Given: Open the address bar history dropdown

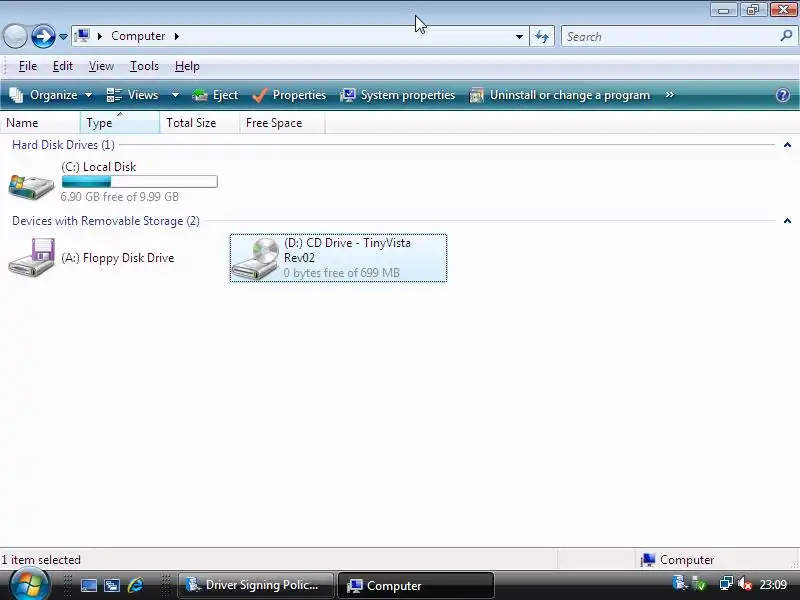Looking at the screenshot, I should [519, 37].
